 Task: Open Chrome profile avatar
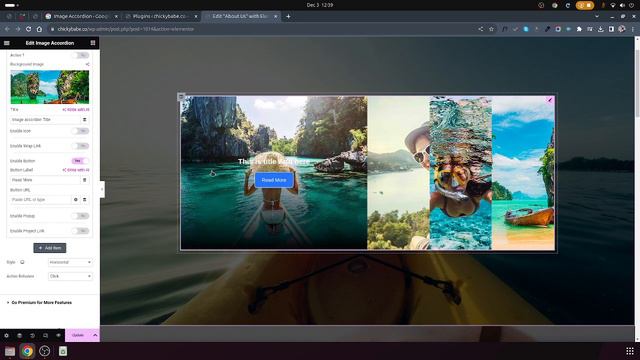(x=622, y=29)
